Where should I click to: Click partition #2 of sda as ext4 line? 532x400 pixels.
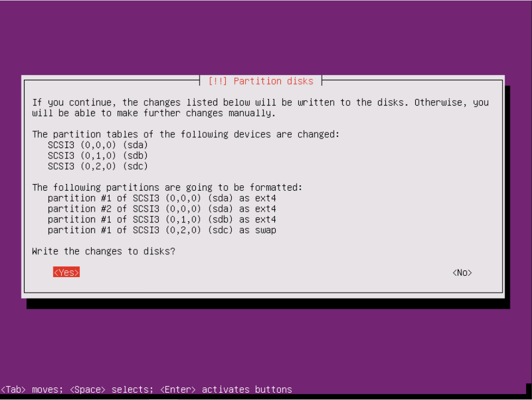click(162, 209)
